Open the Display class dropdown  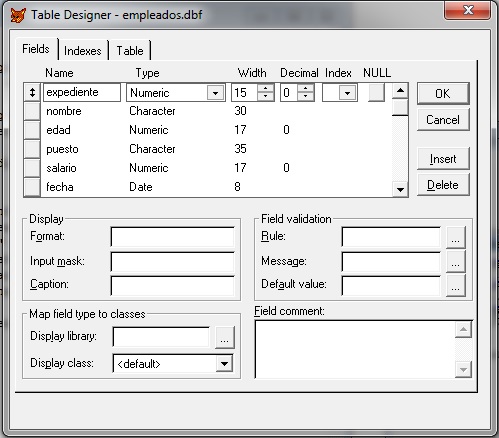tap(224, 364)
